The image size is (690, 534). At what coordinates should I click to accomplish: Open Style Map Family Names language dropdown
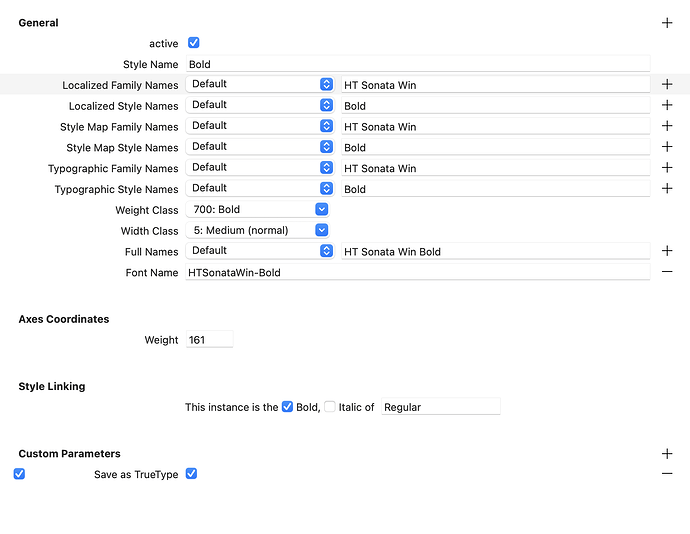click(260, 126)
